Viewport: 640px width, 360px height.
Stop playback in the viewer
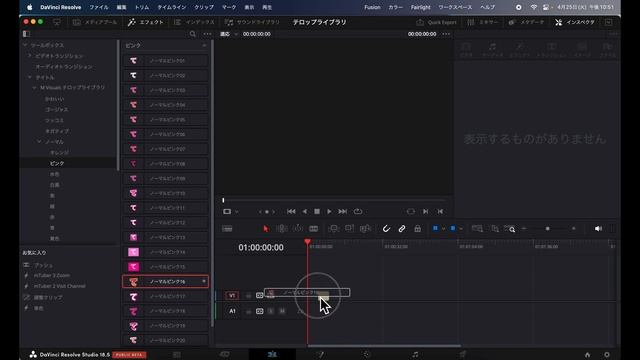(317, 211)
